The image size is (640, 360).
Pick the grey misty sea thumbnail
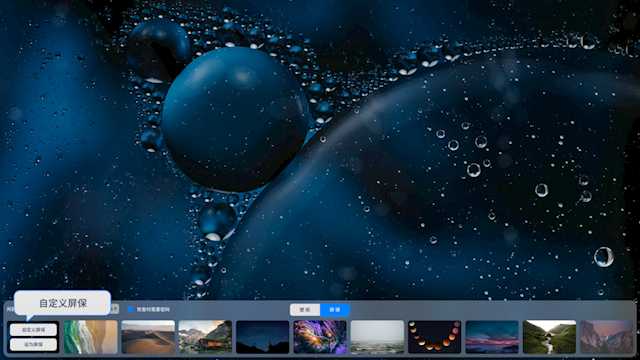[377, 337]
